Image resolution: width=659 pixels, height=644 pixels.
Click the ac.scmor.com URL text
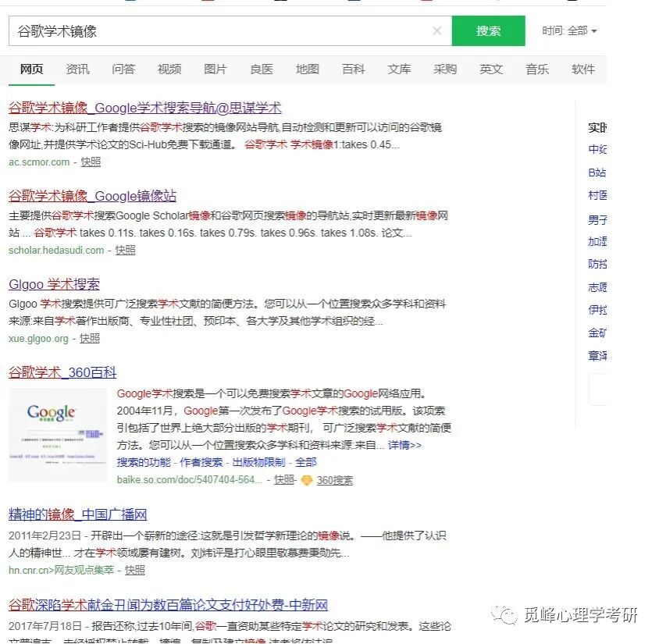tap(39, 162)
